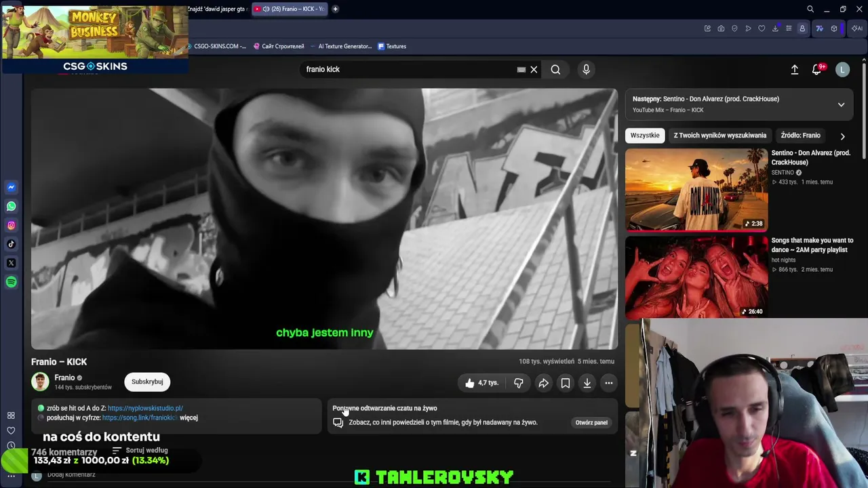Open Messenger in the browser sidebar
Screen dimensions: 868x488
pos(11,187)
